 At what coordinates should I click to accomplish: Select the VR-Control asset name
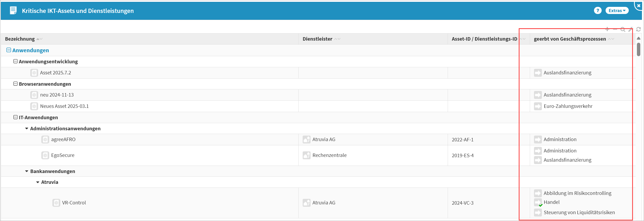coord(74,203)
